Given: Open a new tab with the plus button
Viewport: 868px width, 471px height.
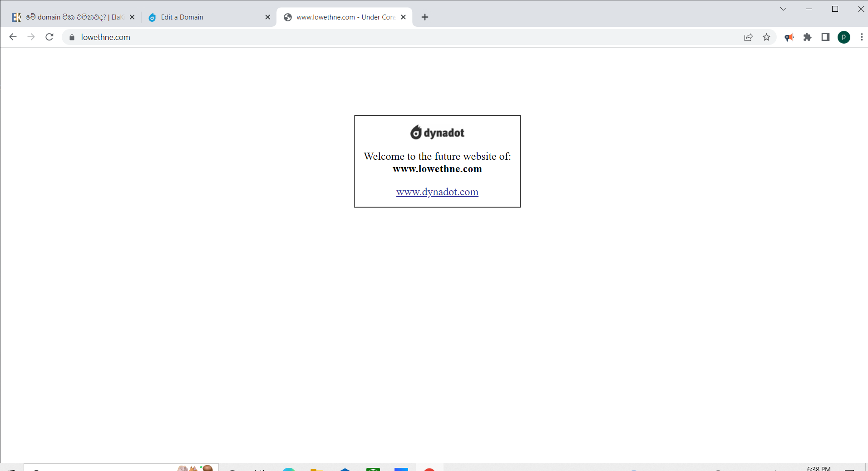Looking at the screenshot, I should (425, 17).
